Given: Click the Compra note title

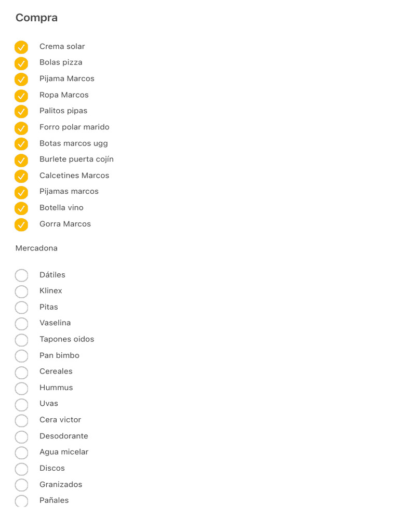Looking at the screenshot, I should coord(36,18).
